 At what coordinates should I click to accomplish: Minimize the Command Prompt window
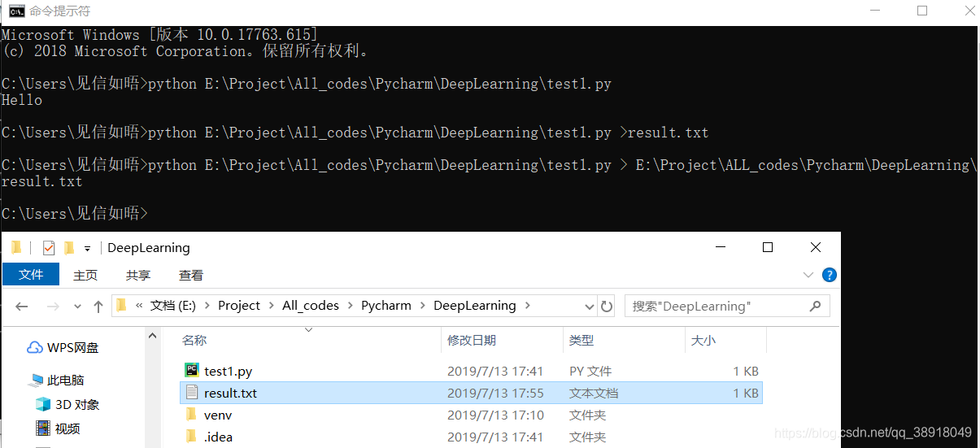pos(876,11)
